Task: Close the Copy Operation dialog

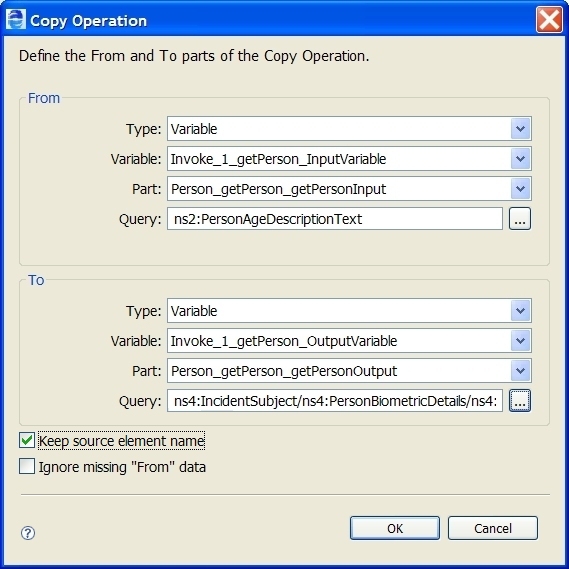Action: tap(549, 20)
